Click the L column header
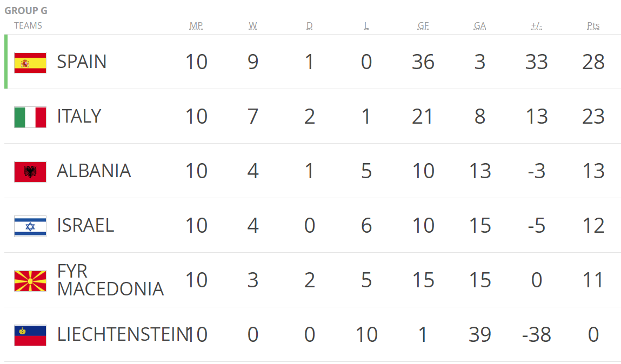 366,26
